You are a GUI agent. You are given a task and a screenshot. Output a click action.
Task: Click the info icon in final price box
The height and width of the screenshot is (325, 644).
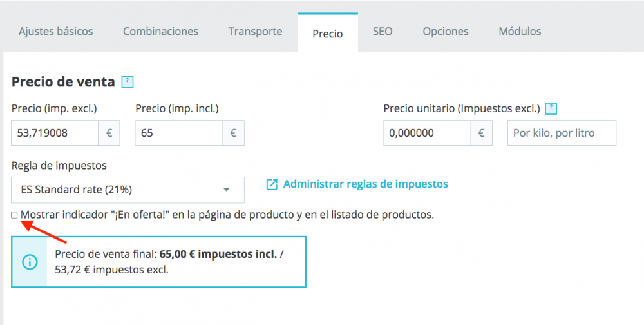coord(30,262)
